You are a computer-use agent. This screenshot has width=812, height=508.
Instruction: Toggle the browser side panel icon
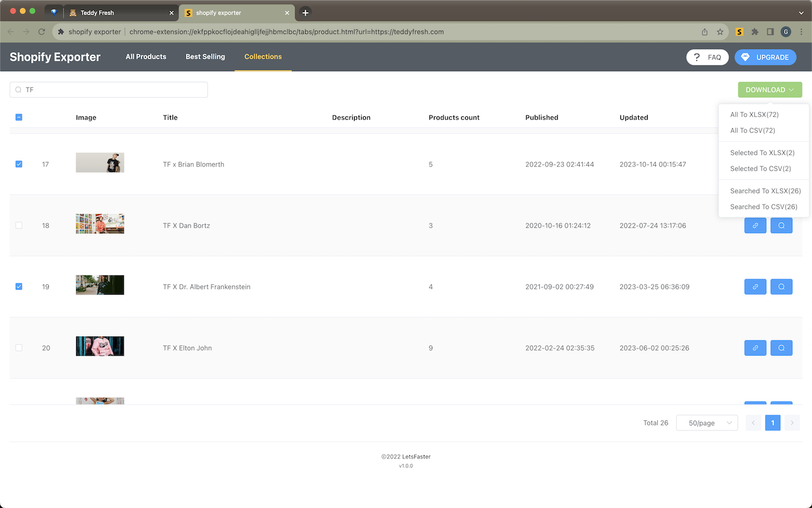click(770, 32)
